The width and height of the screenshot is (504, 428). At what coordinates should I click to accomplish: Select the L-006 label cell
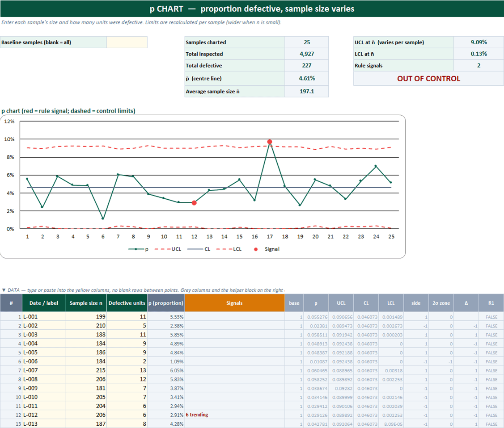pos(44,361)
